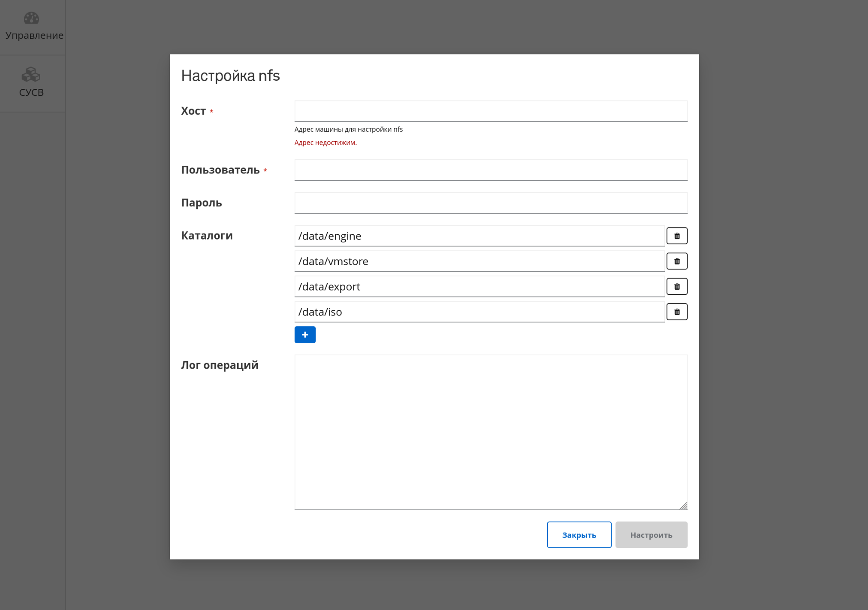
Task: Edit the /data/vmstore catalog field
Action: point(479,261)
